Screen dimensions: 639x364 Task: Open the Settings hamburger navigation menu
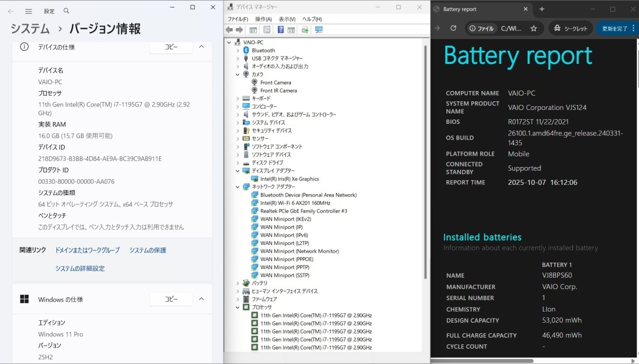click(28, 11)
